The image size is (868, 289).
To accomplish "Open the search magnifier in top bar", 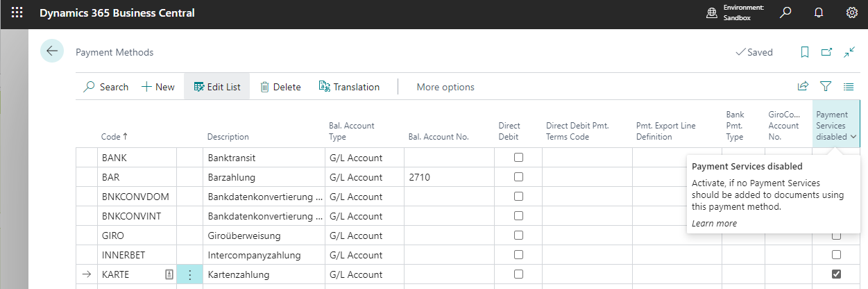I will click(785, 13).
